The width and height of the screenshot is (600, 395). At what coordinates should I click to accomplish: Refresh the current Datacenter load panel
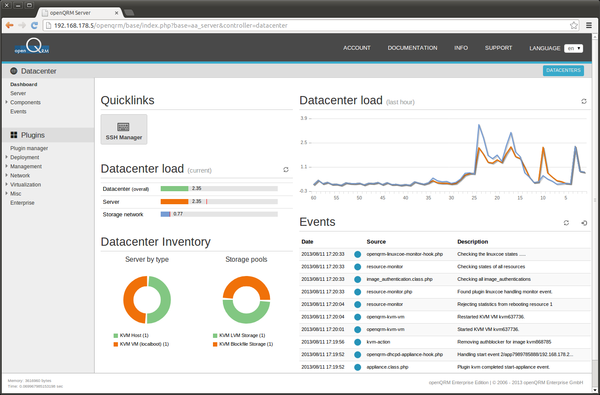pos(286,170)
